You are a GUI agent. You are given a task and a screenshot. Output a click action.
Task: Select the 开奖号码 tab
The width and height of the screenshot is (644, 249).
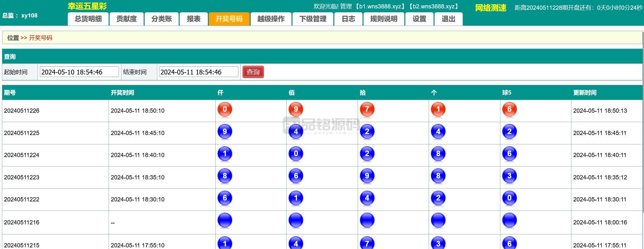[x=229, y=19]
